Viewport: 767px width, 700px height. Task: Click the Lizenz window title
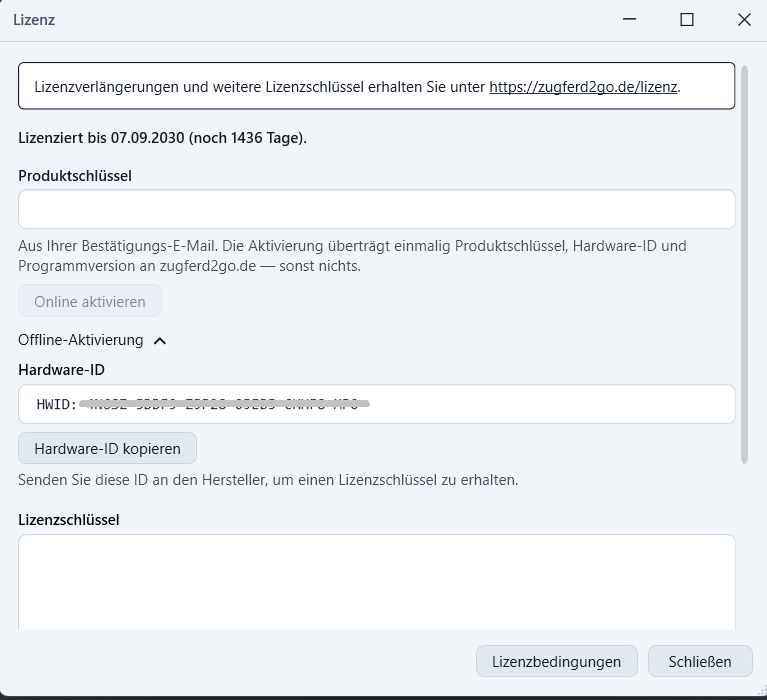point(34,20)
